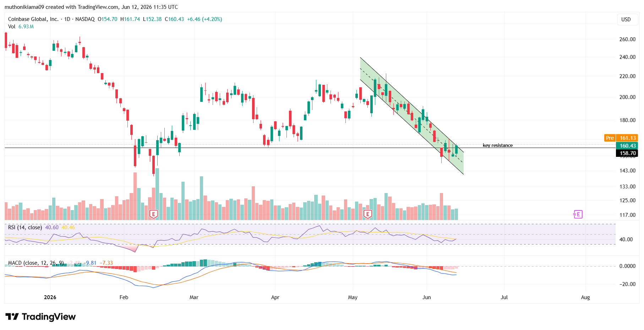The width and height of the screenshot is (644, 330).
Task: Click the MACD axis label 0.0000
Action: click(627, 266)
